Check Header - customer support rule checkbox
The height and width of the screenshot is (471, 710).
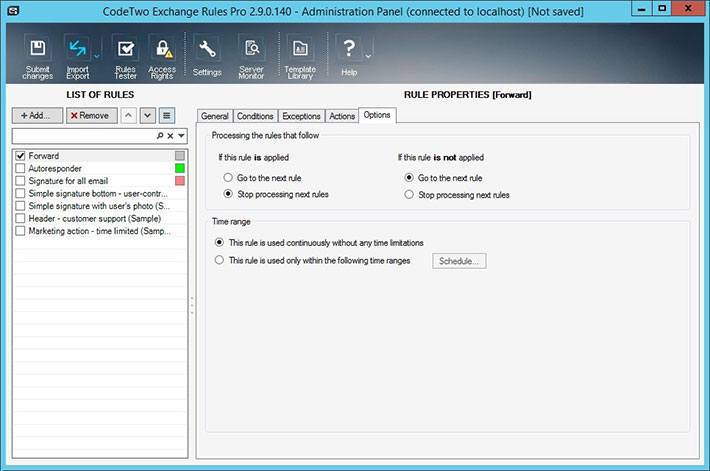coord(20,218)
